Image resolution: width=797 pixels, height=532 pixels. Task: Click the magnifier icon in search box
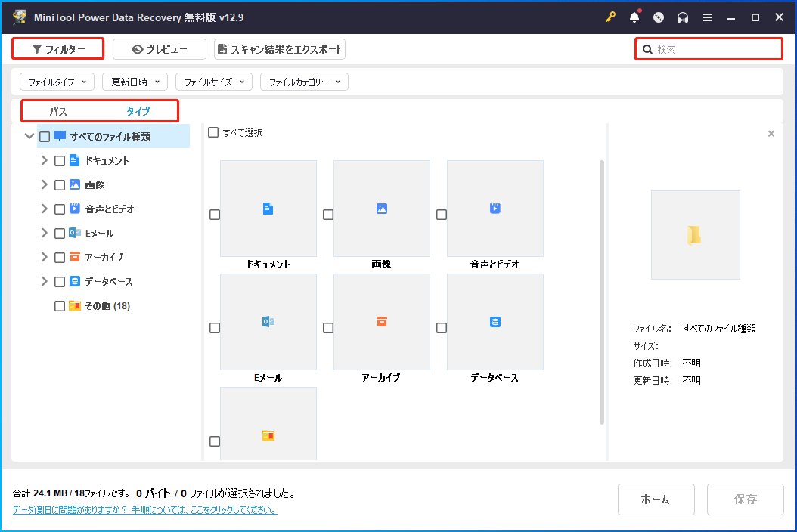point(647,49)
